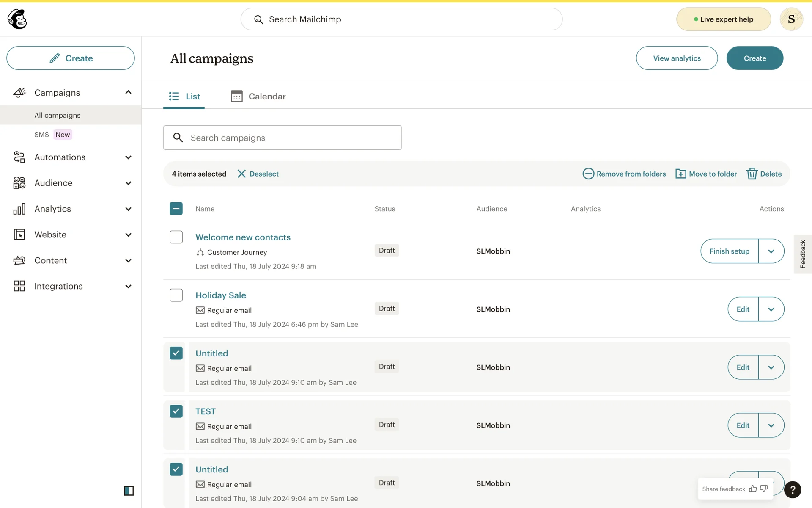The image size is (812, 508).
Task: Collapse sidebar with the panel toggle icon
Action: point(129,491)
